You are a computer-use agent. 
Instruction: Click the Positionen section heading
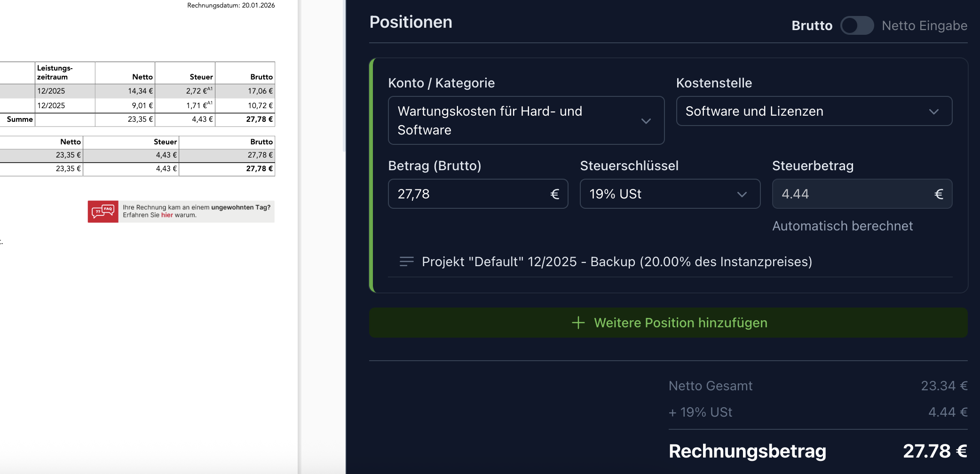tap(411, 22)
